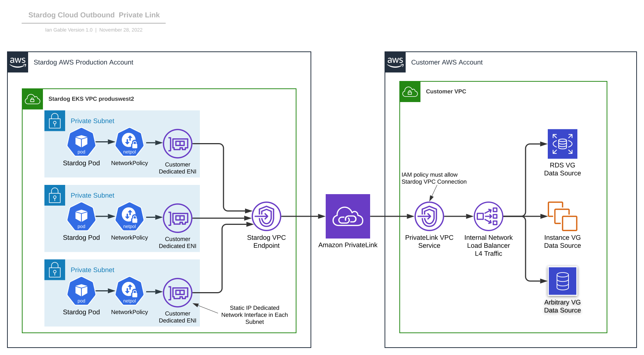Click the Stardog Pod label in top subnet
The width and height of the screenshot is (644, 355).
[x=81, y=163]
